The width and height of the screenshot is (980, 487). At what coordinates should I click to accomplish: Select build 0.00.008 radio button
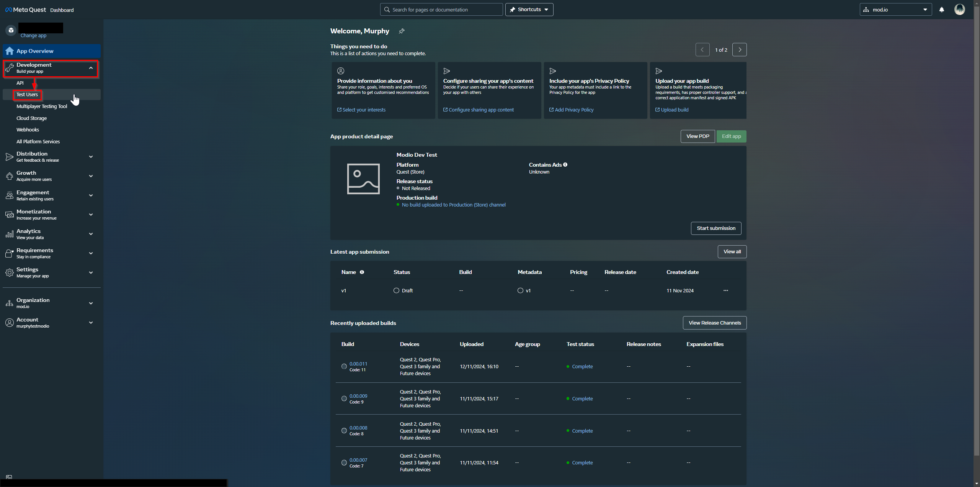tap(344, 431)
